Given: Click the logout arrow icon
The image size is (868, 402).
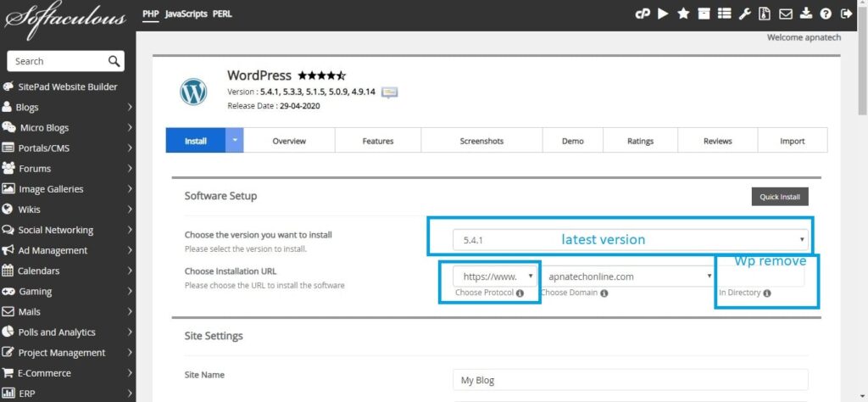Looking at the screenshot, I should point(846,14).
